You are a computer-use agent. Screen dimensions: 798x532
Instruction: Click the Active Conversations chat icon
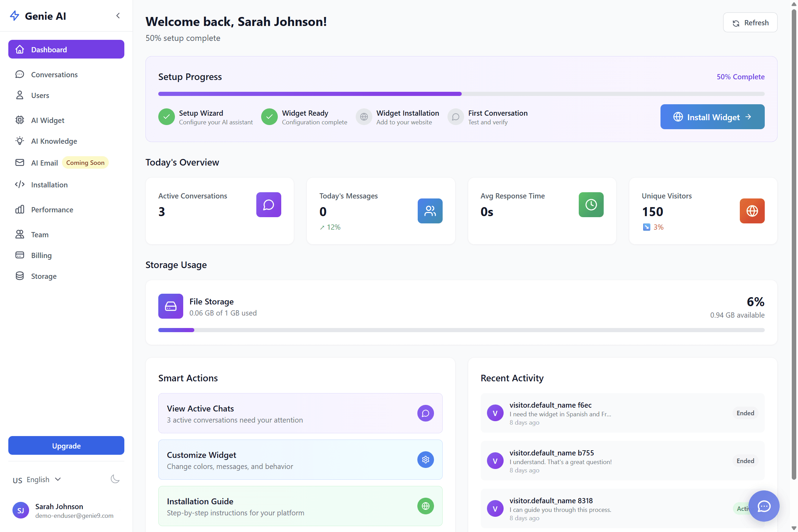click(268, 205)
